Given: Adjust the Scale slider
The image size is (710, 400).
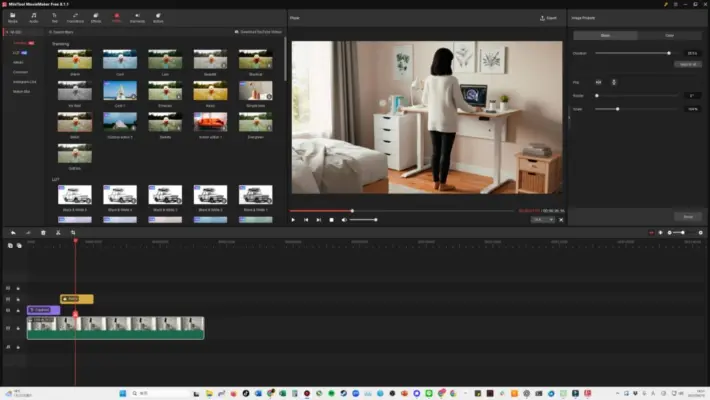Looking at the screenshot, I should 636,109.
